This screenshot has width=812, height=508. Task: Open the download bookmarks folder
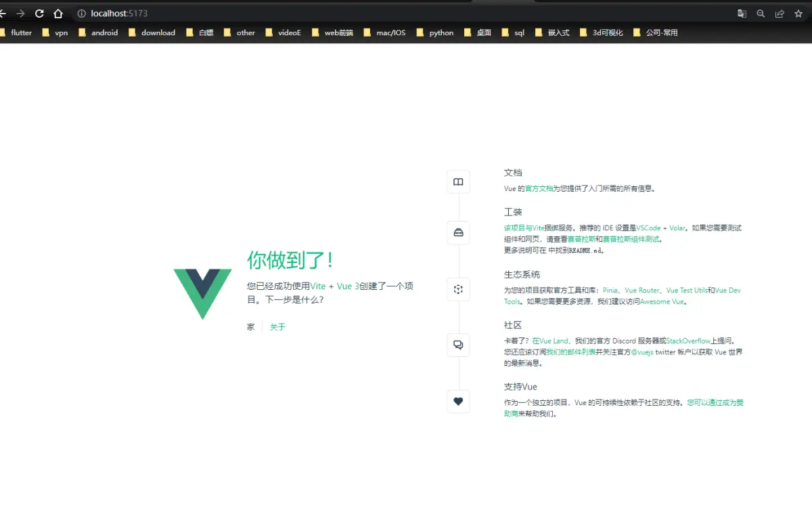click(152, 33)
